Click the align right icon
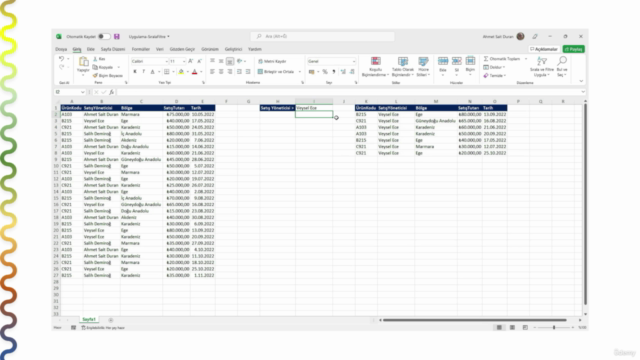 click(230, 72)
